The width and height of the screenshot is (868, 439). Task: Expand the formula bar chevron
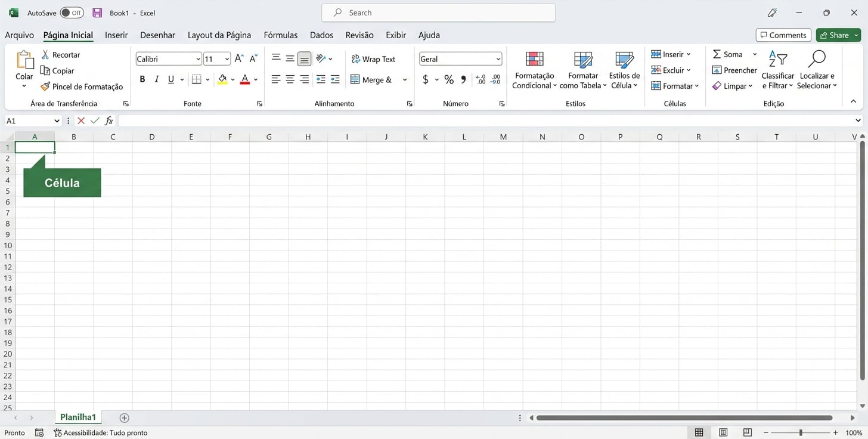[858, 120]
